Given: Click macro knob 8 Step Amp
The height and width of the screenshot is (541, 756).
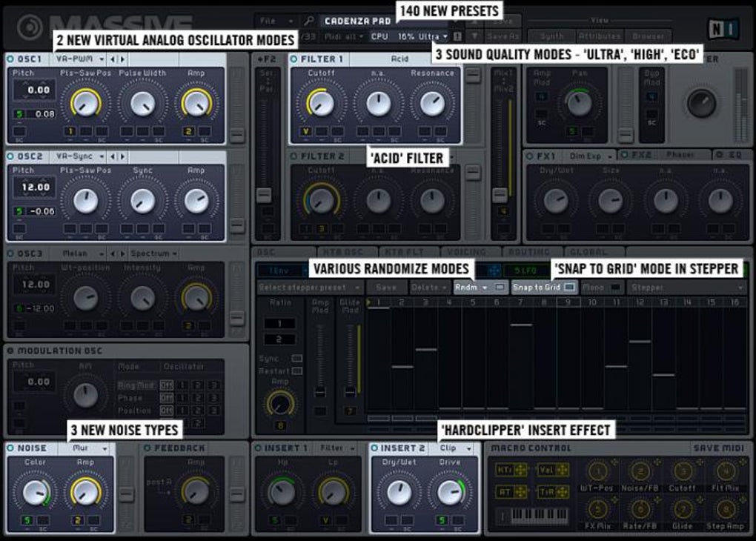Looking at the screenshot, I should point(726,509).
